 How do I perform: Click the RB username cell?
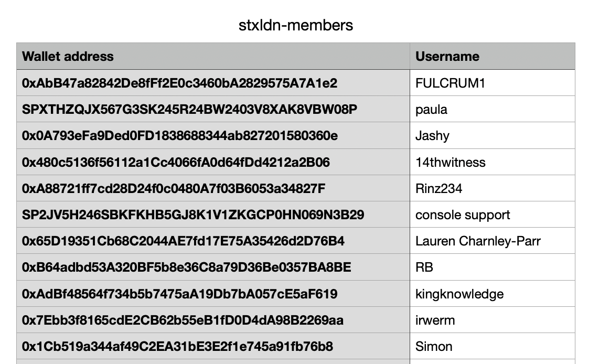pyautogui.click(x=424, y=267)
